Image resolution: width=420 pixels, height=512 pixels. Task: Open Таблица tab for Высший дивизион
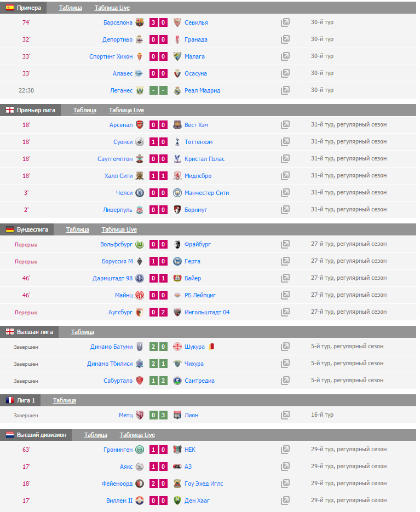[95, 435]
